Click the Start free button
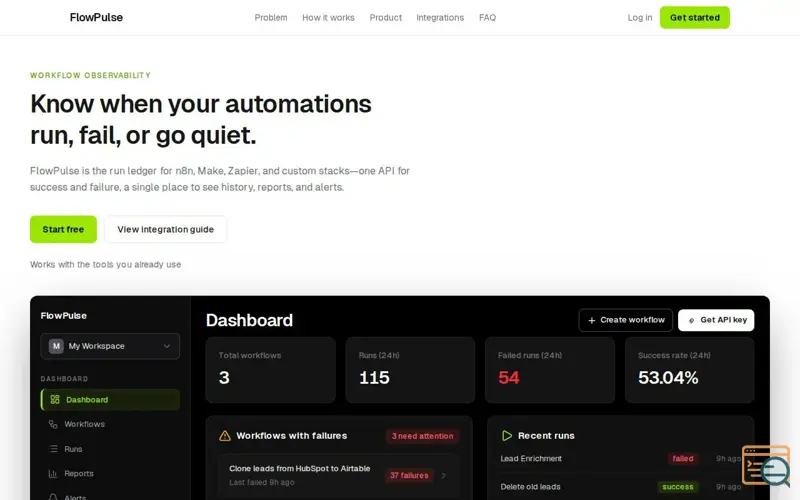This screenshot has height=500, width=800. [63, 229]
